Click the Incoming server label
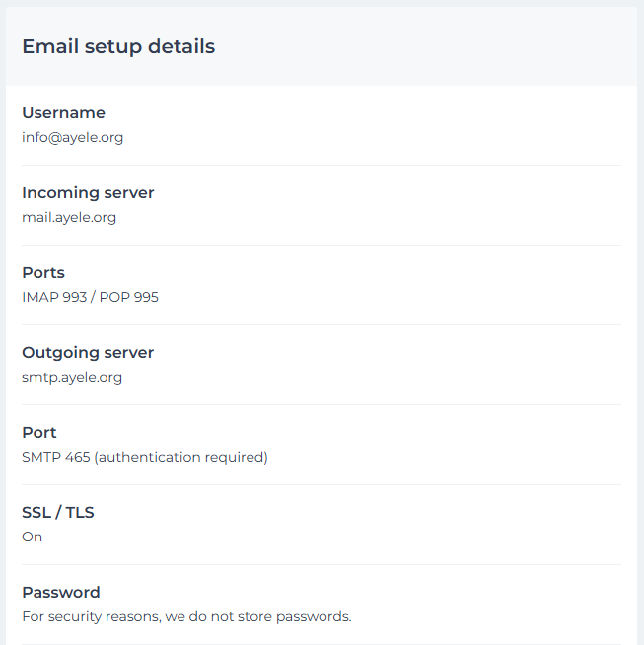Screen dimensions: 644x645 (88, 193)
